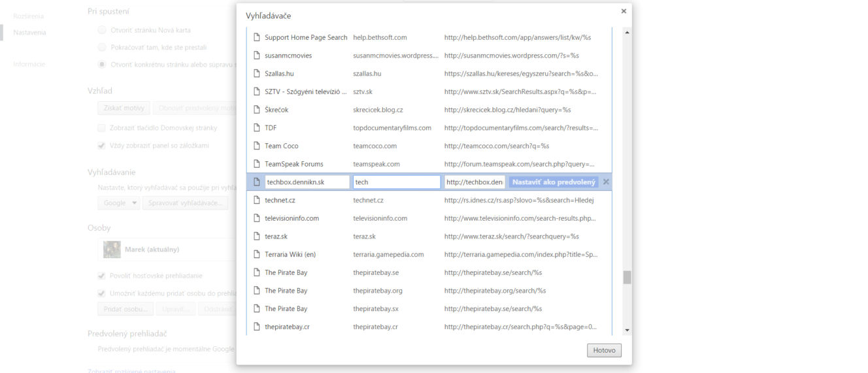Click the Marek profile avatar thumbnail
The image size is (868, 373).
click(x=112, y=249)
